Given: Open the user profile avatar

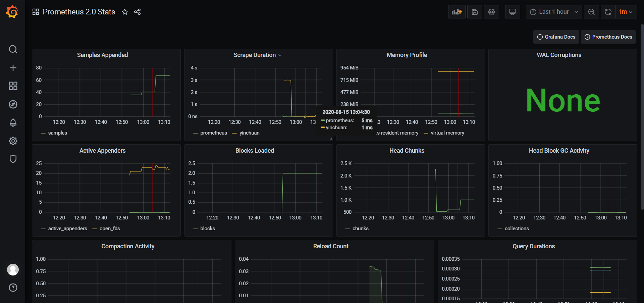Looking at the screenshot, I should tap(13, 269).
